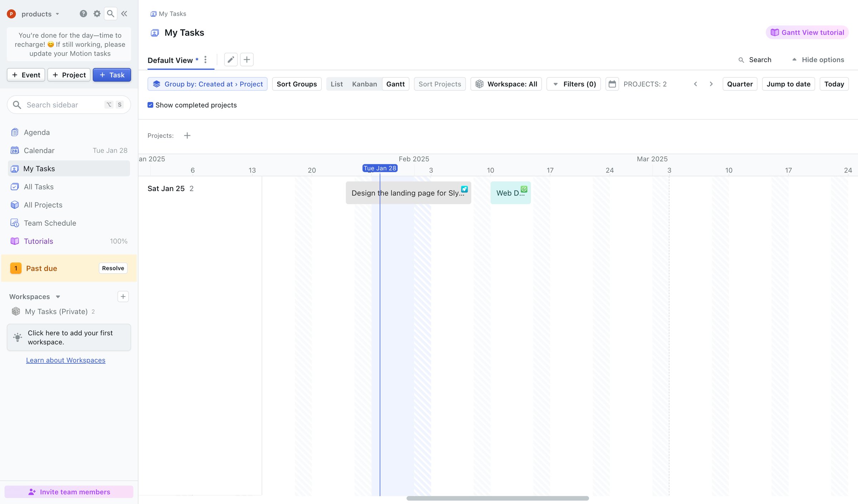Screen dimensions: 858x504
Task: Open Workspace: All filter dropdown
Action: (506, 84)
